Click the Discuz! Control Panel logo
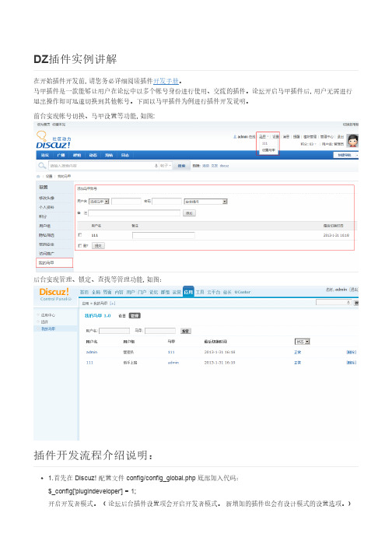 click(55, 294)
